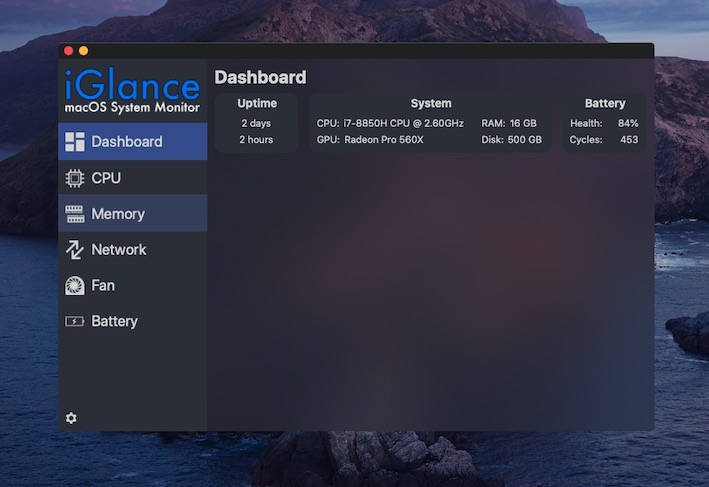709x487 pixels.
Task: Click the Memory RAM stick icon
Action: [75, 214]
